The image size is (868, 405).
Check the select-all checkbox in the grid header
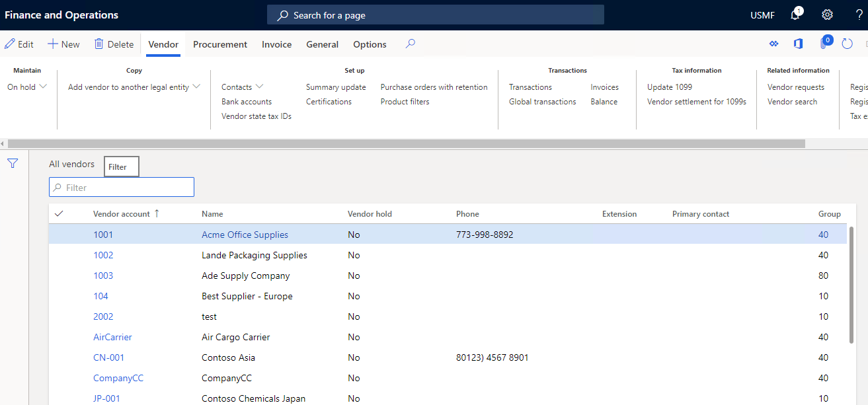59,213
